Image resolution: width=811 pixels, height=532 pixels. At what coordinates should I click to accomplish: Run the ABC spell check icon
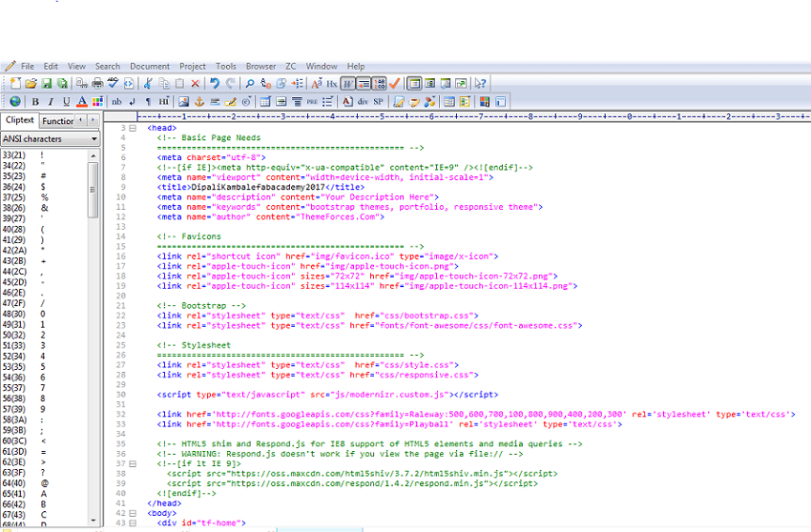tap(113, 83)
